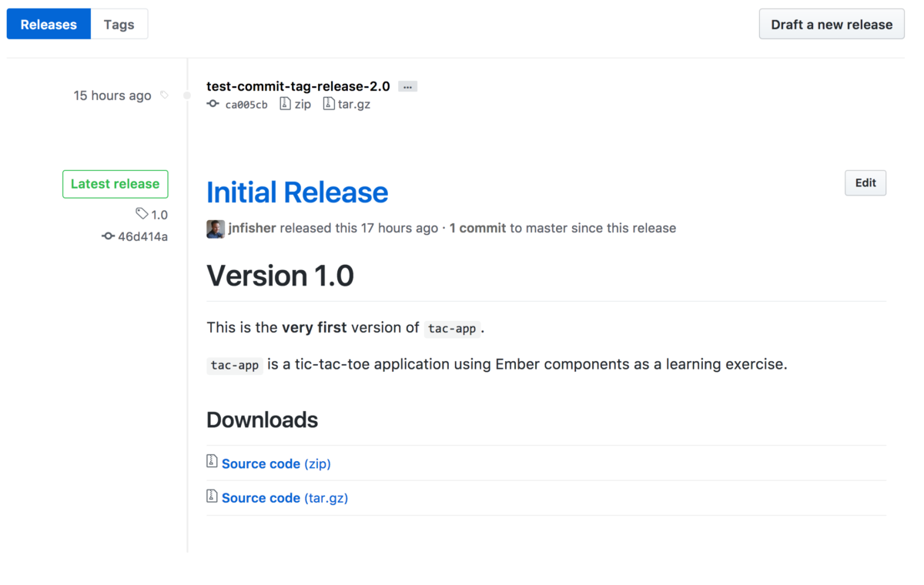924x585 pixels.
Task: Open the Initial Release page
Action: click(297, 192)
